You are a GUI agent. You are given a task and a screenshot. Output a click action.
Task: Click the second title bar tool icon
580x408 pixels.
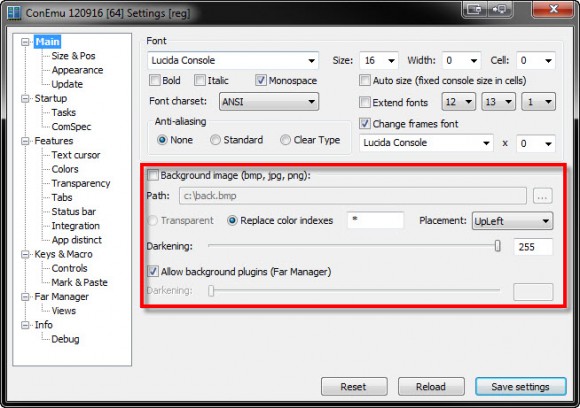point(499,9)
